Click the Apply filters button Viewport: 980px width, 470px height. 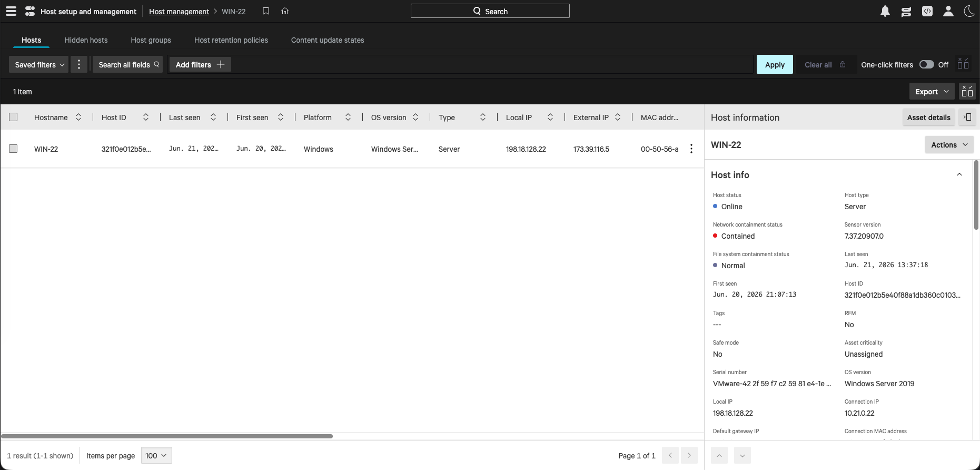tap(775, 64)
